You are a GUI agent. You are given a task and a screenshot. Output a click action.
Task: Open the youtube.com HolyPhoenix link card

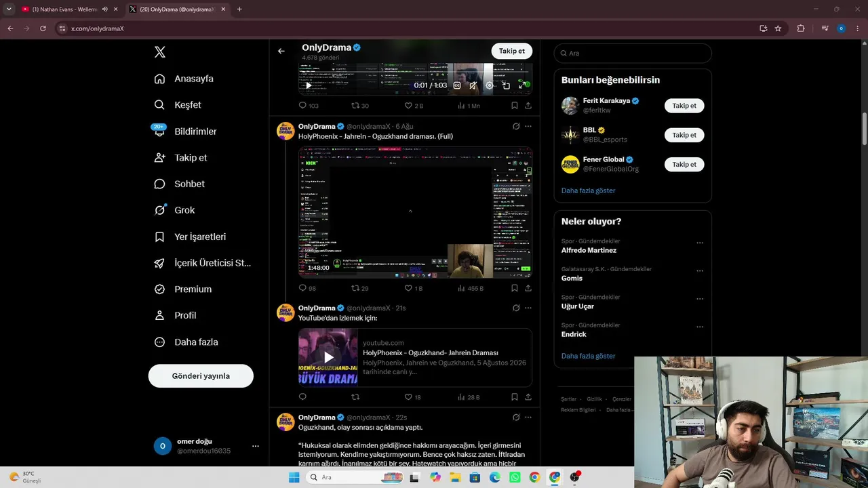click(x=415, y=358)
